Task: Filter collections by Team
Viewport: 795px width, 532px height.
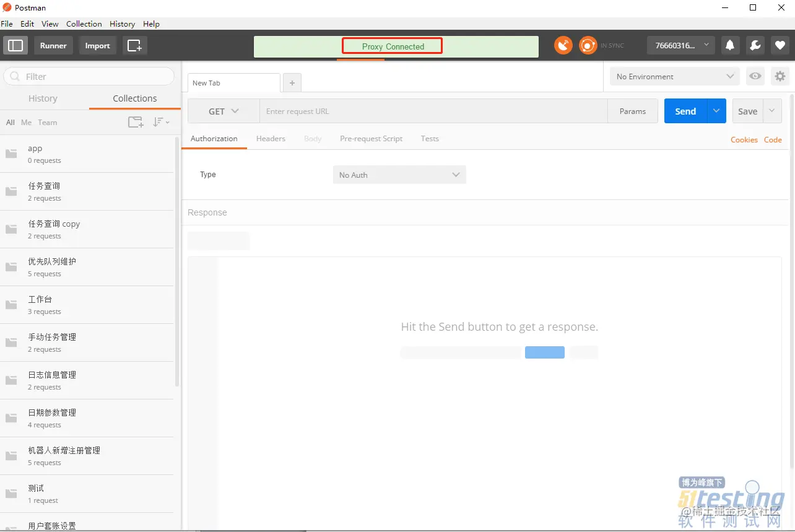Action: 47,123
